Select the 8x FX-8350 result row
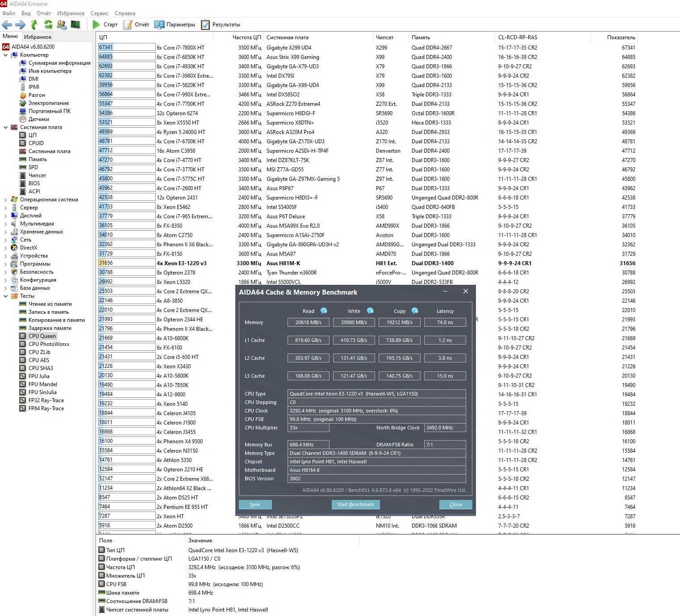 point(366,225)
